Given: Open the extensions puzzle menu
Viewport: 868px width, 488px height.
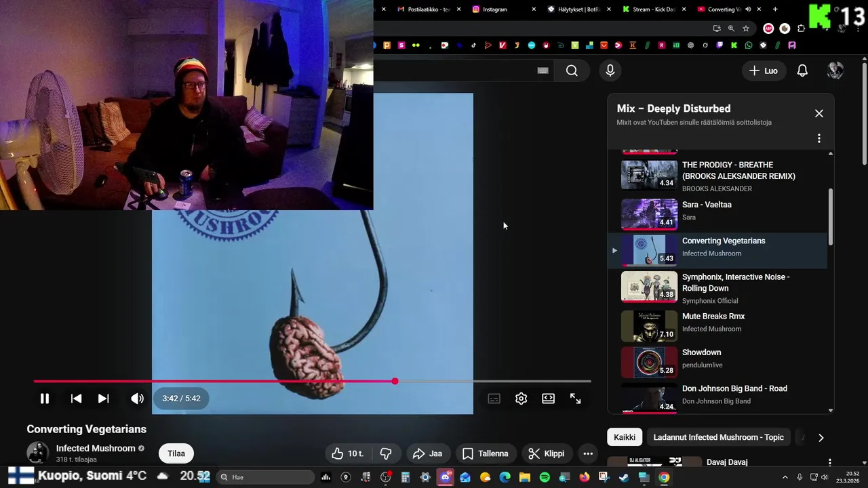Looking at the screenshot, I should (802, 28).
